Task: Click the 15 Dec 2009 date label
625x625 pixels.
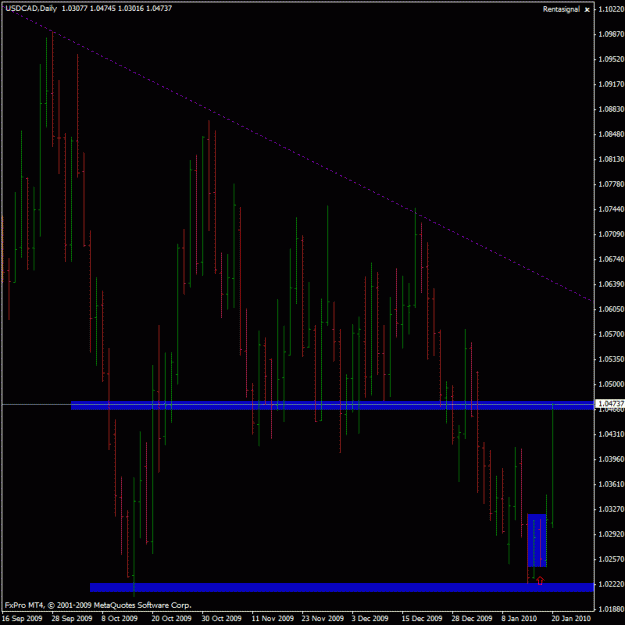Action: pos(422,619)
